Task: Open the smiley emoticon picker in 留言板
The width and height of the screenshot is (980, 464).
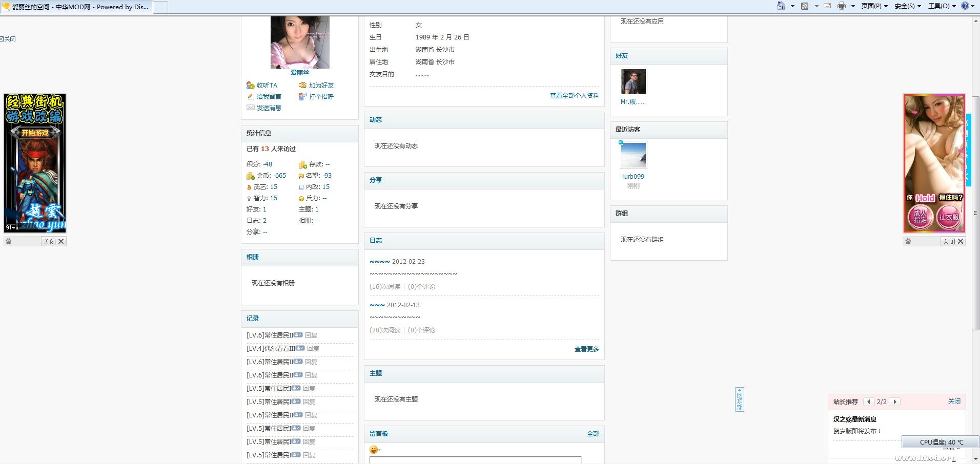Action: [374, 450]
